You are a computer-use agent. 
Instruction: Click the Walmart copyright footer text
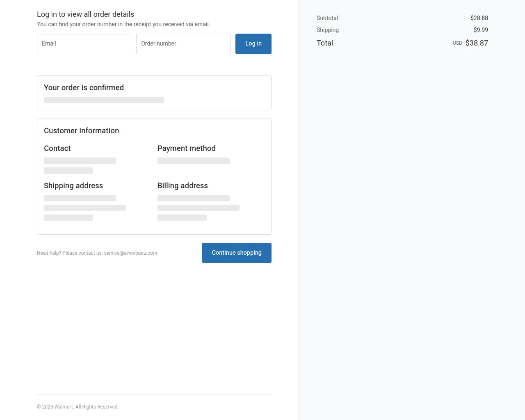coord(78,407)
